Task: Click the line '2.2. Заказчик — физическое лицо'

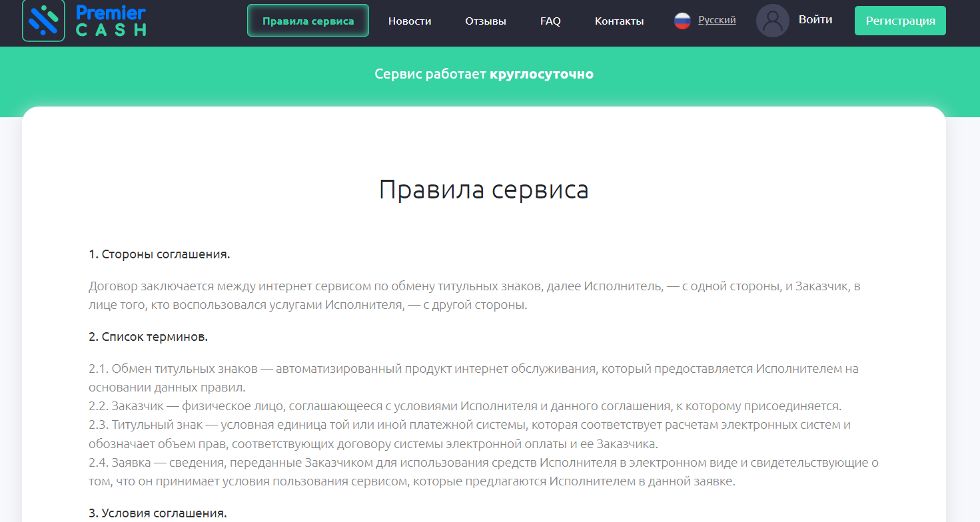Action: 465,406
